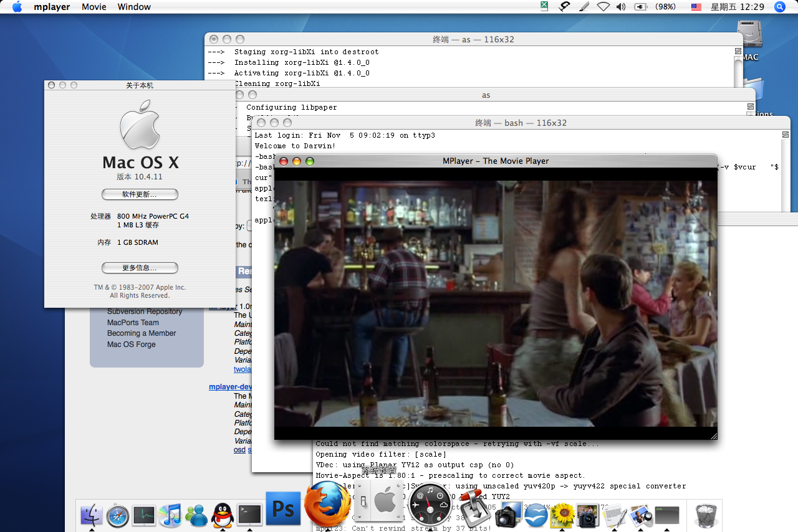798x532 pixels.
Task: Open the Becoming a Member link
Action: click(142, 333)
